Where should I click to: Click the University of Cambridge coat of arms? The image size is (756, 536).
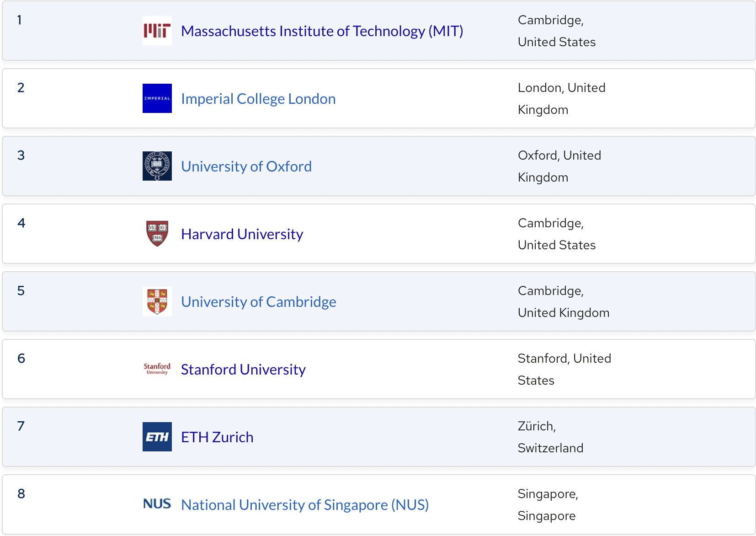(x=157, y=301)
